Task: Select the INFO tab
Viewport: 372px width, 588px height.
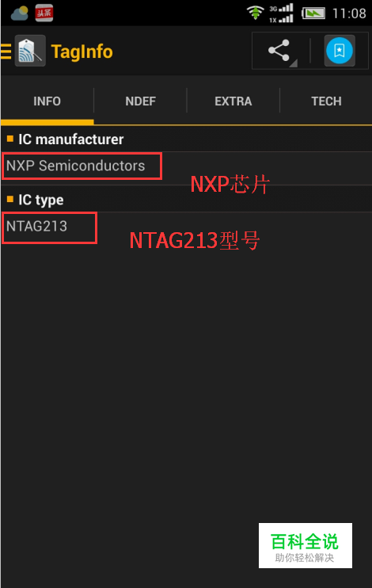Action: [x=47, y=101]
